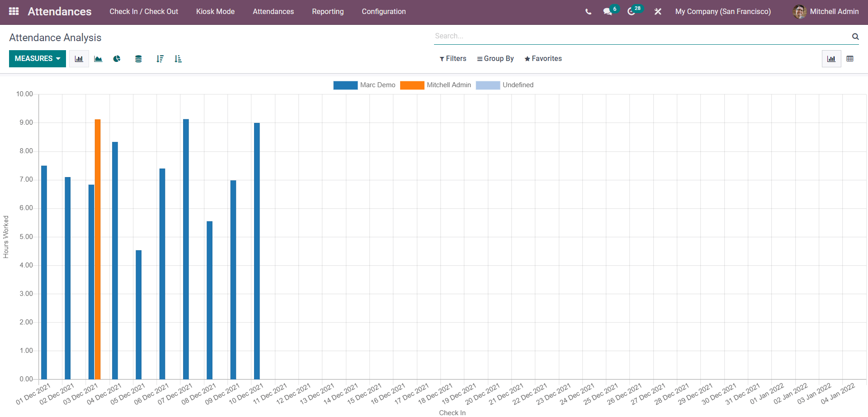Switch to pivot table view
Image resolution: width=868 pixels, height=417 pixels.
pos(850,59)
